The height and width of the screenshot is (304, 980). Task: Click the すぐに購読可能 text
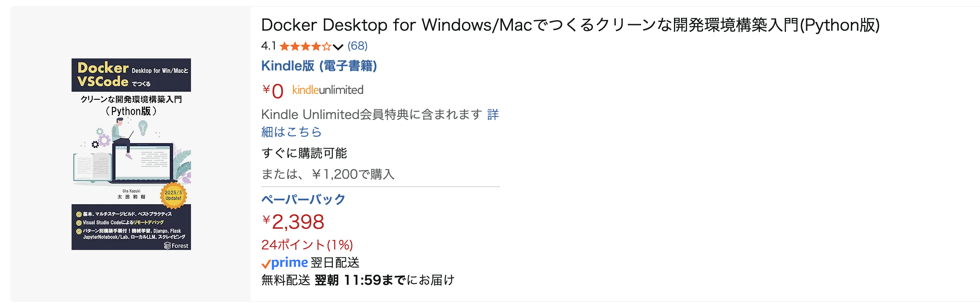[304, 153]
